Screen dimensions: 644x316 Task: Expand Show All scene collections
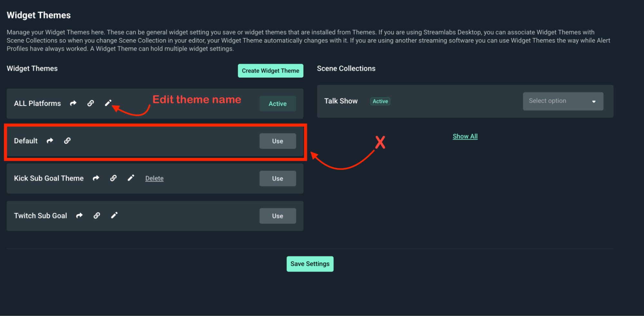(x=465, y=136)
